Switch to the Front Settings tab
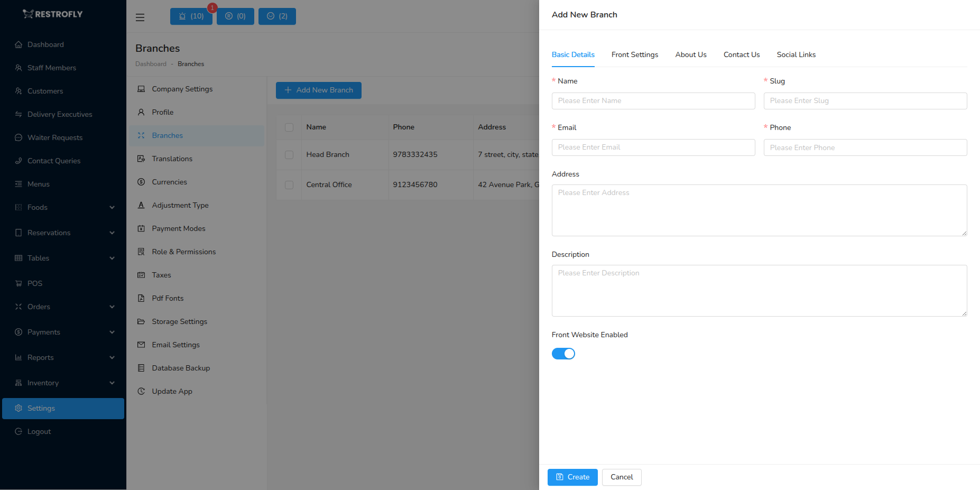Viewport: 980px width, 490px height. point(635,54)
